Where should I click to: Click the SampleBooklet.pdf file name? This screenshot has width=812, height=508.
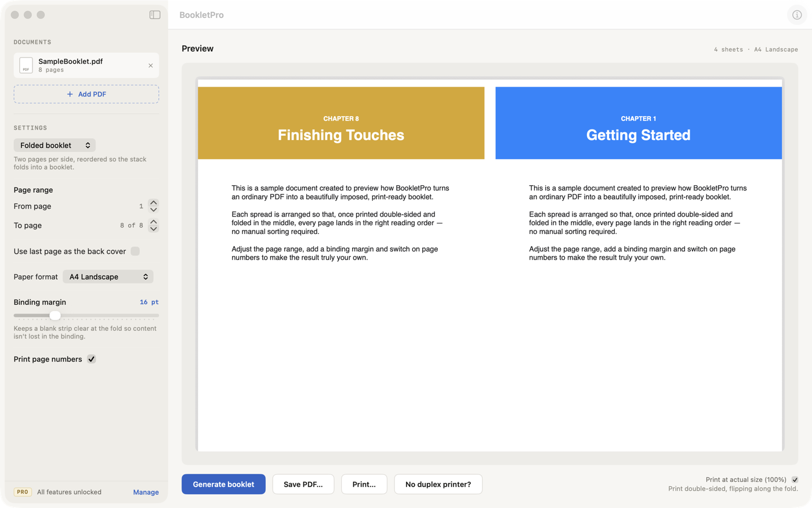[70, 61]
